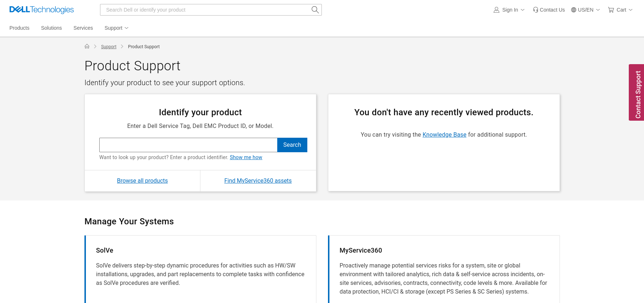Click the blue Search button
Screen dimensions: 644x303
pyautogui.click(x=292, y=145)
